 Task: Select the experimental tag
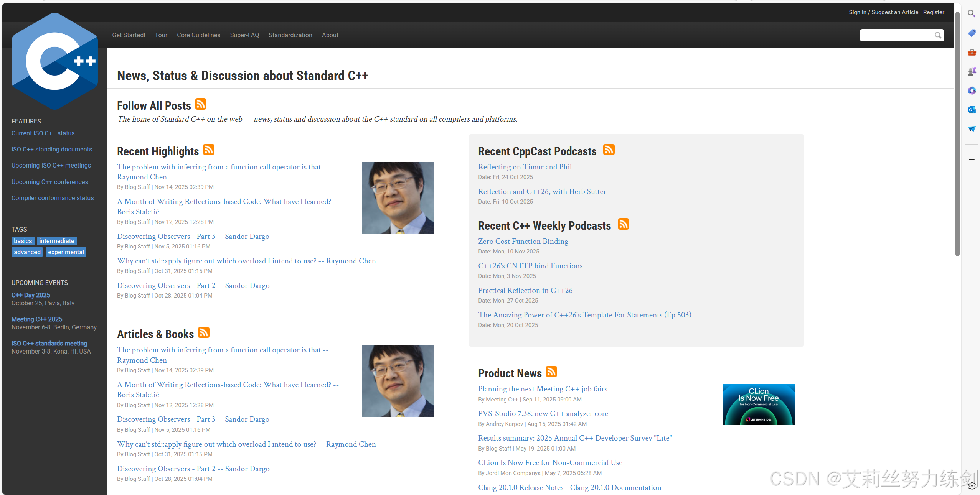click(66, 252)
